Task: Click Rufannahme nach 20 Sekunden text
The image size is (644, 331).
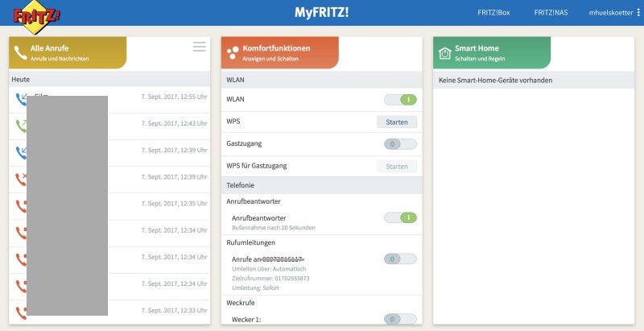Action: [x=274, y=227]
